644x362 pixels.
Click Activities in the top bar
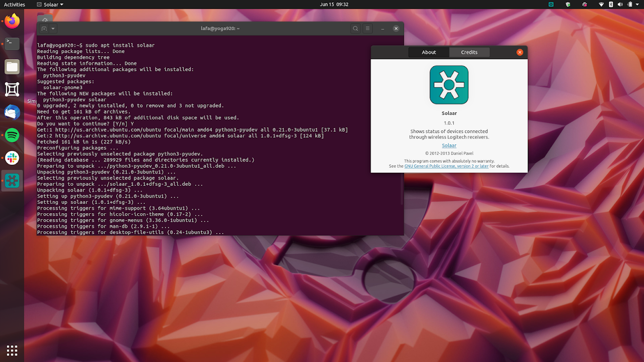[14, 4]
